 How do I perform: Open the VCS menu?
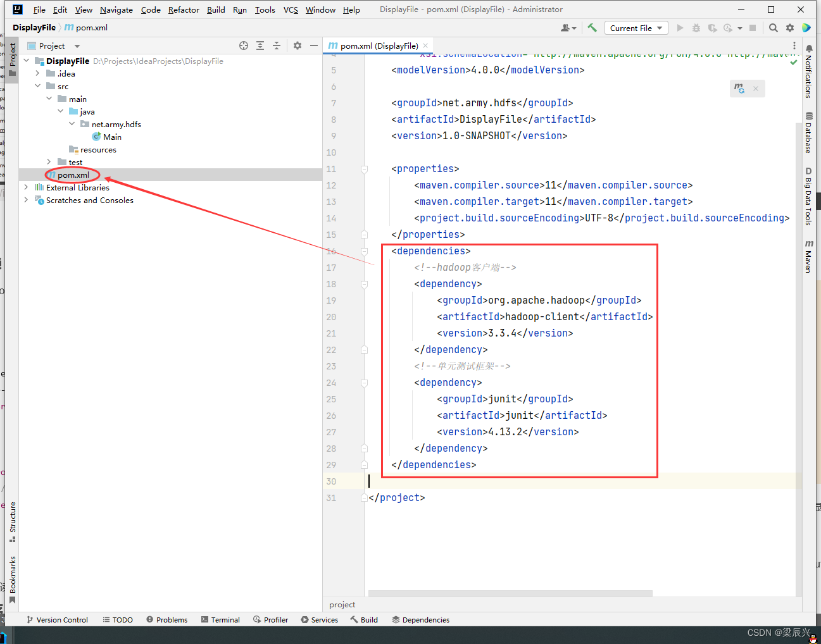291,9
